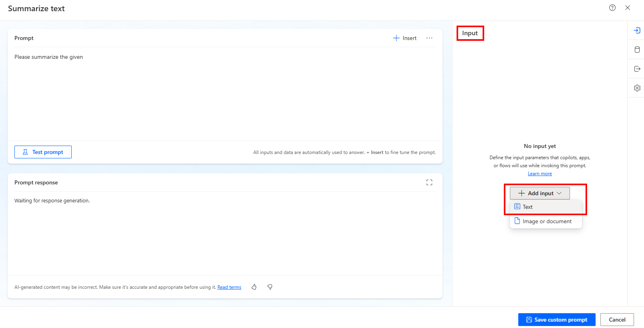Image resolution: width=644 pixels, height=328 pixels.
Task: Toggle the Add input dropdown
Action: click(539, 193)
